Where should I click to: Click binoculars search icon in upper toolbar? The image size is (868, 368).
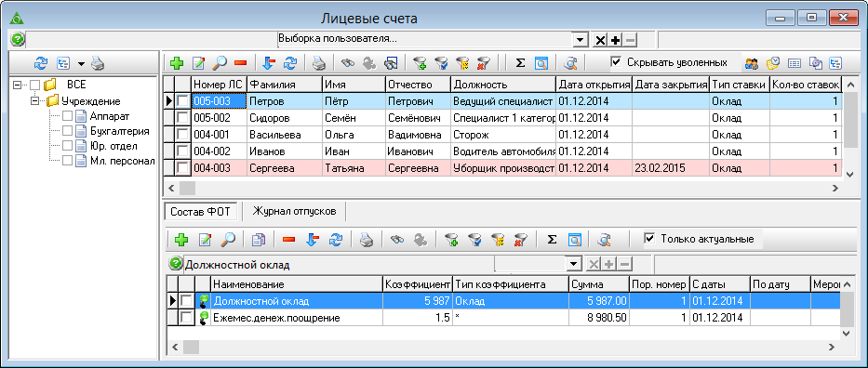348,63
